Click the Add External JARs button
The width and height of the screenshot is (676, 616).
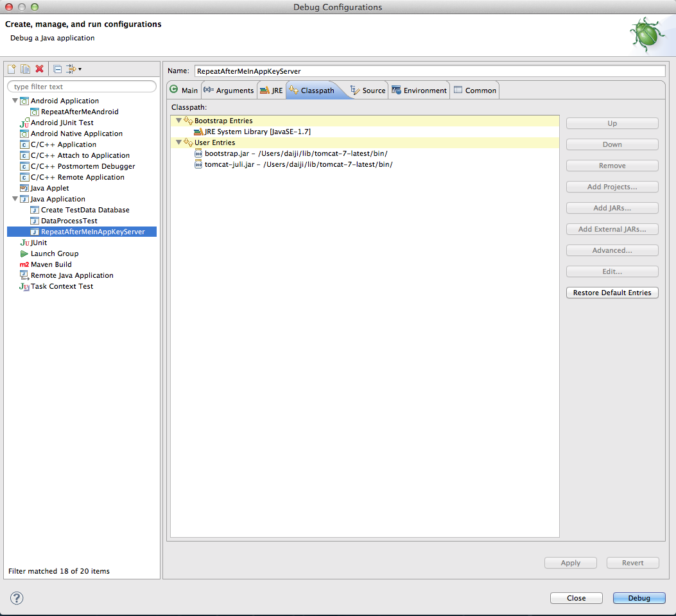pos(612,229)
